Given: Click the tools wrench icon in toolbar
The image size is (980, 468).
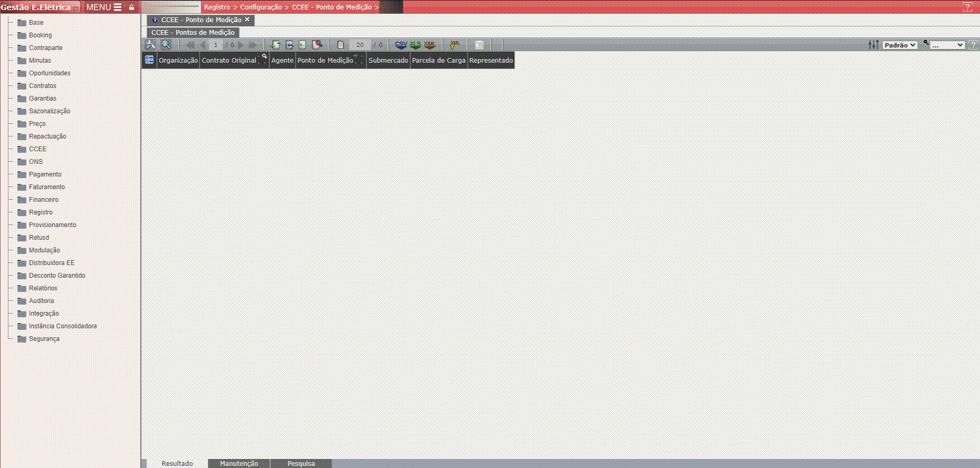Looking at the screenshot, I should [151, 45].
